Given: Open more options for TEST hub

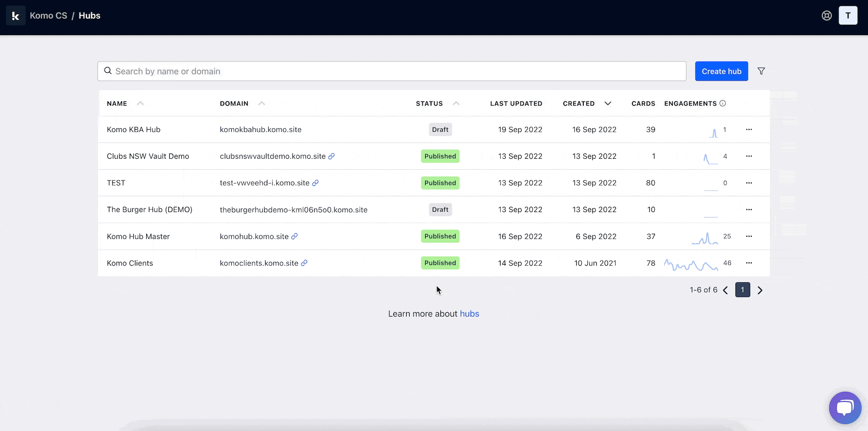Looking at the screenshot, I should (749, 183).
